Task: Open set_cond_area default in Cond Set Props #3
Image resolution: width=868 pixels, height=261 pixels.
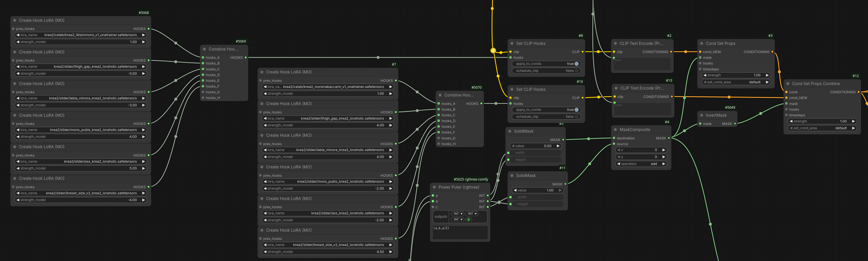Action: coord(736,82)
